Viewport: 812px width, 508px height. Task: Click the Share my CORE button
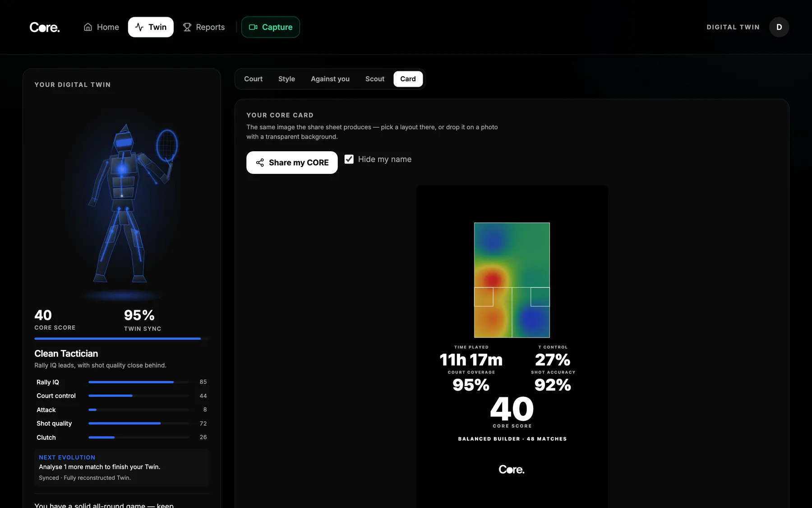coord(292,163)
